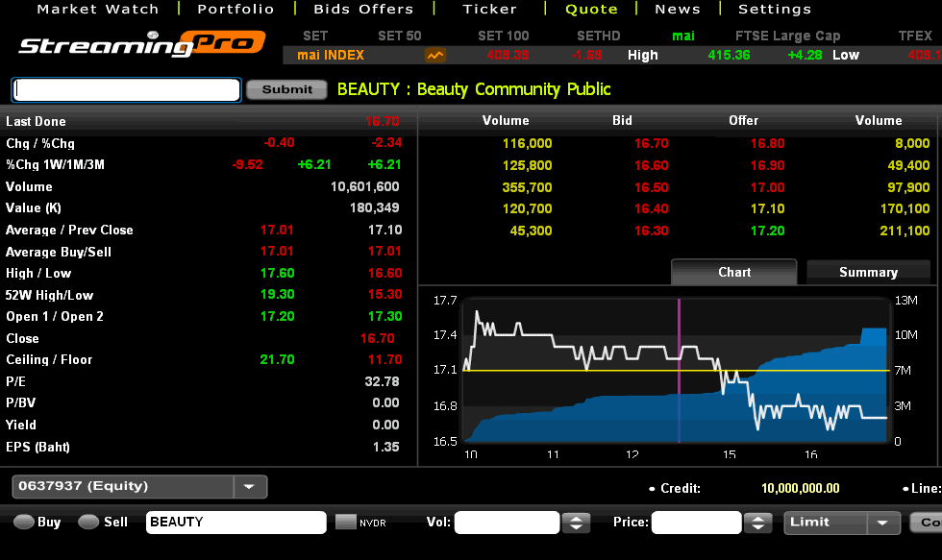
Task: Click the Ceiling value 21.70
Action: [x=277, y=359]
